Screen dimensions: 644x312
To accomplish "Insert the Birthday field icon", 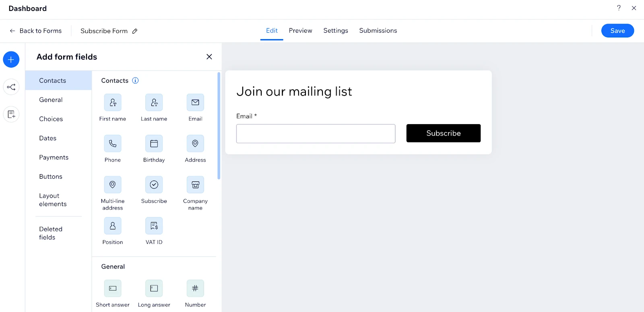I will [154, 144].
